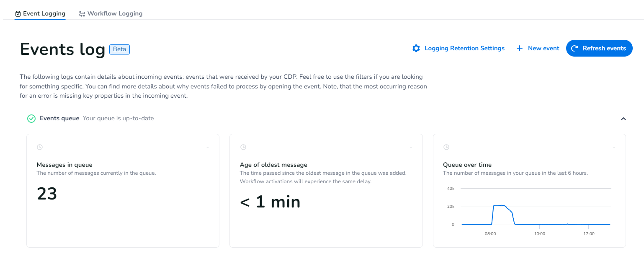
Task: Open the Logging Retention Settings link
Action: pos(464,48)
